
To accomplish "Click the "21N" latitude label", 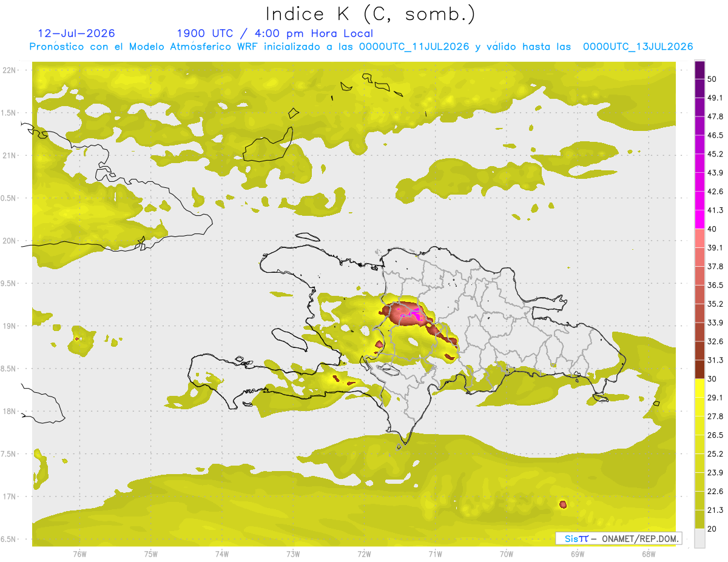I will tap(9, 155).
